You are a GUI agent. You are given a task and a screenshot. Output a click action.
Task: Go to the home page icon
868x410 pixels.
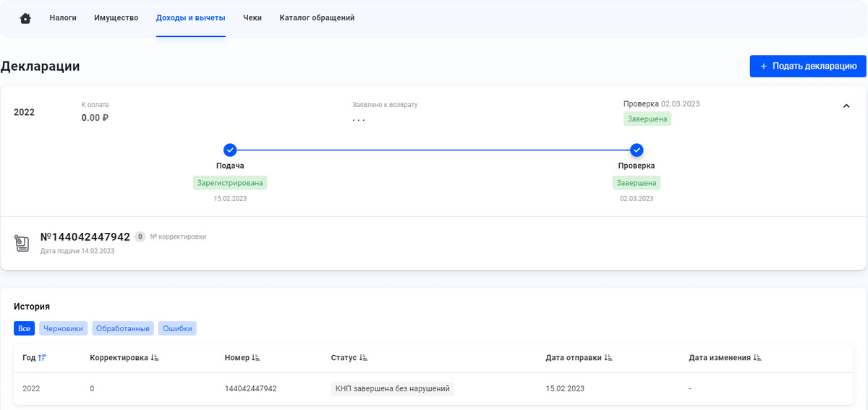25,18
